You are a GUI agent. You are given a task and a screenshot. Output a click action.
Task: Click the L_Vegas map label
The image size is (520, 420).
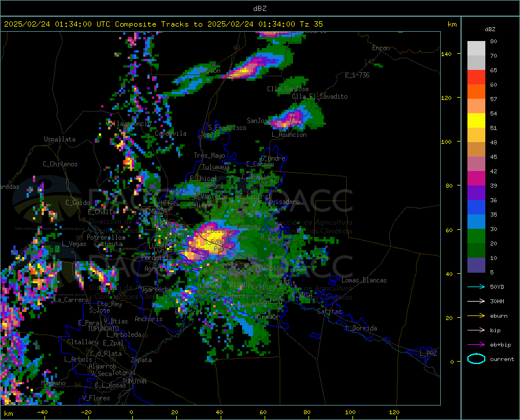[74, 244]
